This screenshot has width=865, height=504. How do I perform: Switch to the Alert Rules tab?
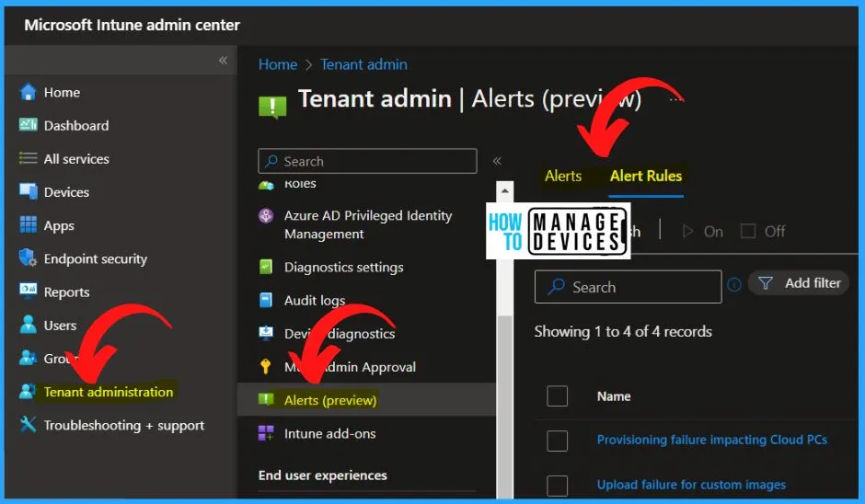tap(646, 176)
